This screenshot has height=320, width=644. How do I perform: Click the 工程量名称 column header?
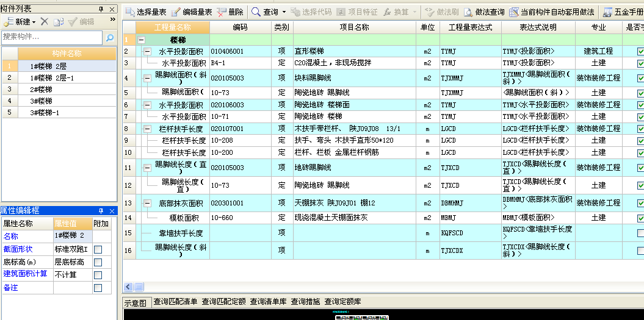tap(173, 27)
